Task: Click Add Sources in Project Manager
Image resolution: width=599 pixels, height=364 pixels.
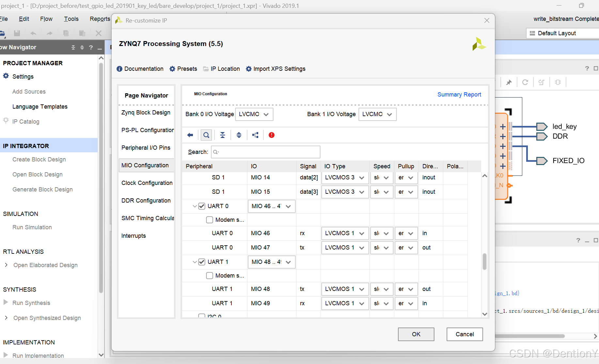Action: click(x=29, y=92)
